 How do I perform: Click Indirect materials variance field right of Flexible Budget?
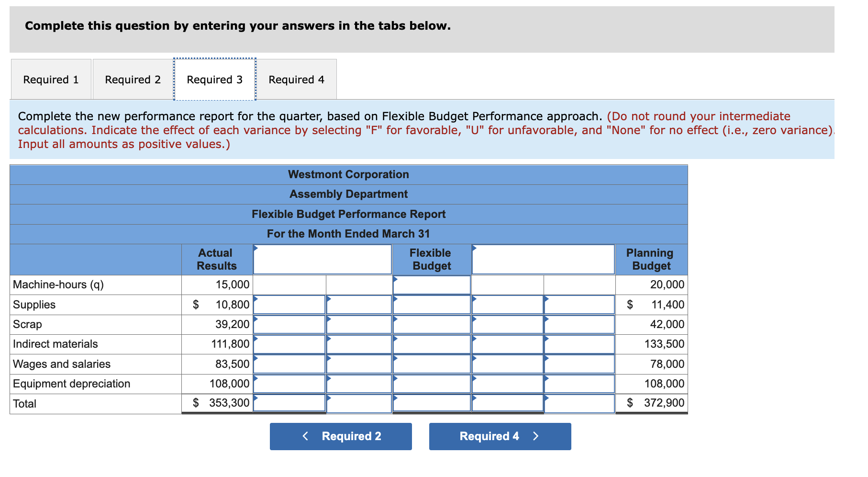click(x=508, y=344)
